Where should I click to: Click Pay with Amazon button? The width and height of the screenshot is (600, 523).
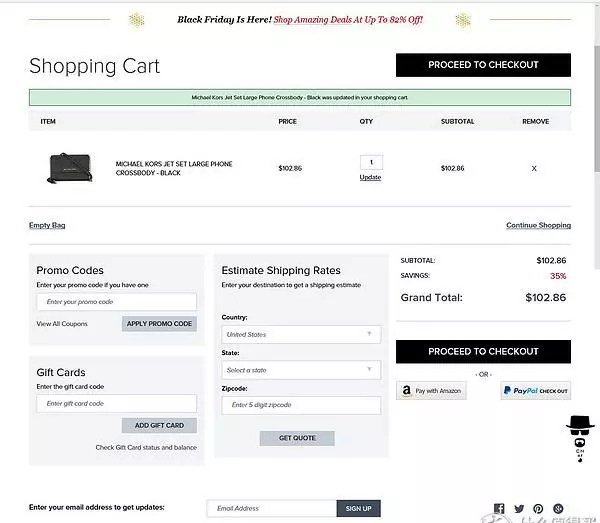tap(431, 391)
